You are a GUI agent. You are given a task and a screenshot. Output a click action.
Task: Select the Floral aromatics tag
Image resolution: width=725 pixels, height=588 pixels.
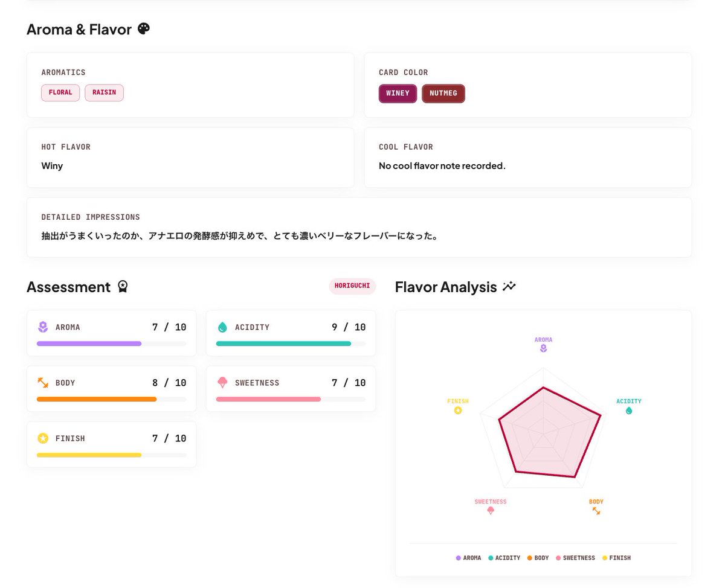tap(60, 93)
